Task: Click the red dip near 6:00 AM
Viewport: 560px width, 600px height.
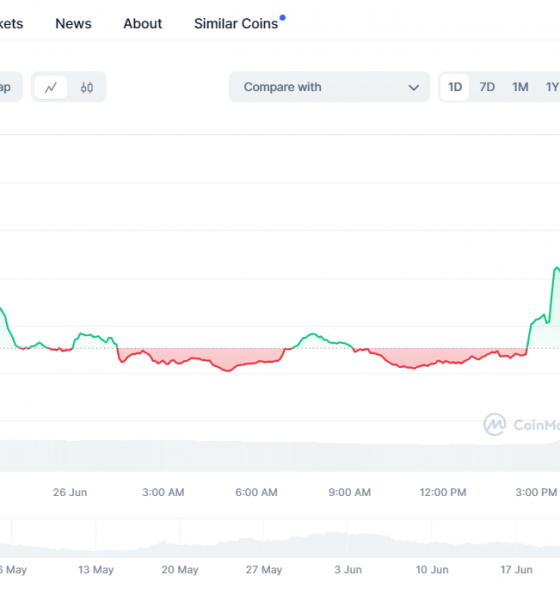Action: [x=229, y=370]
